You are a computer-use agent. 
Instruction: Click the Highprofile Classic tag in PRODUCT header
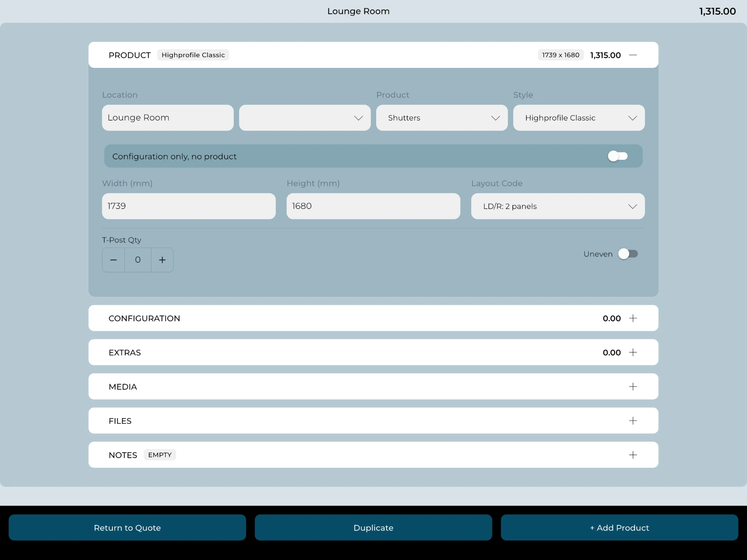tap(193, 55)
